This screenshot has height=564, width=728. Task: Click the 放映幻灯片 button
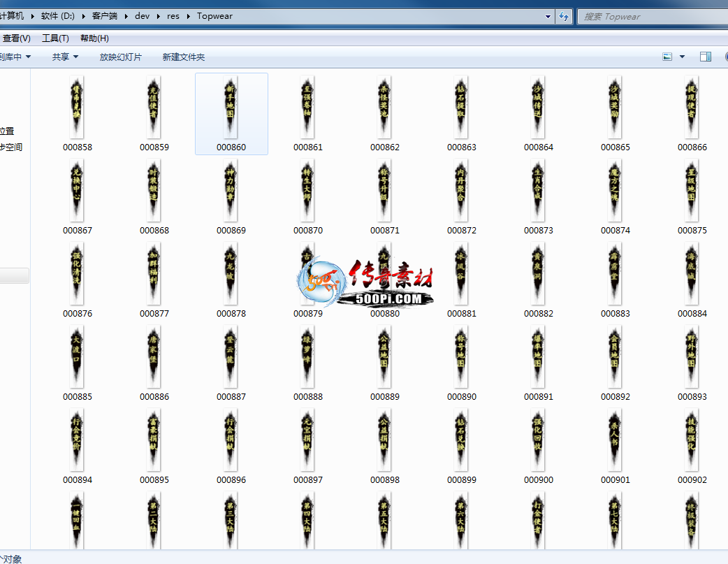[121, 57]
